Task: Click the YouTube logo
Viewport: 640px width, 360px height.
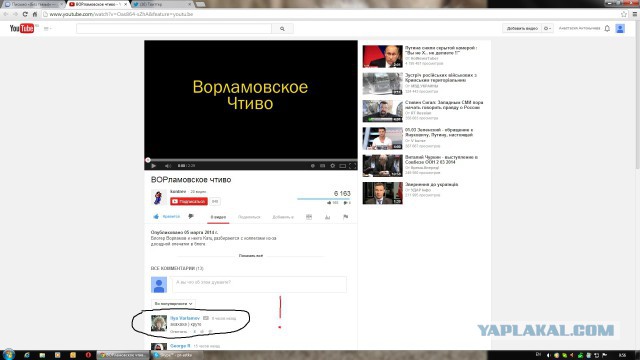Action: click(22, 28)
